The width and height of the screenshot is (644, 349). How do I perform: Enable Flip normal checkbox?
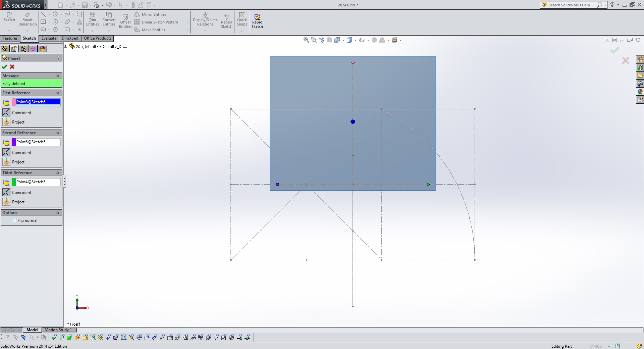pos(14,220)
